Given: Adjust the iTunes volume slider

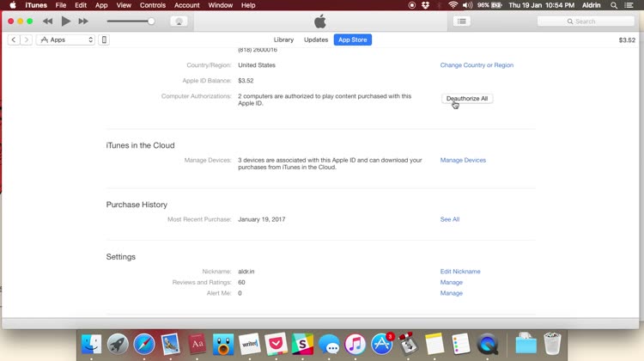Looking at the screenshot, I should [131, 21].
